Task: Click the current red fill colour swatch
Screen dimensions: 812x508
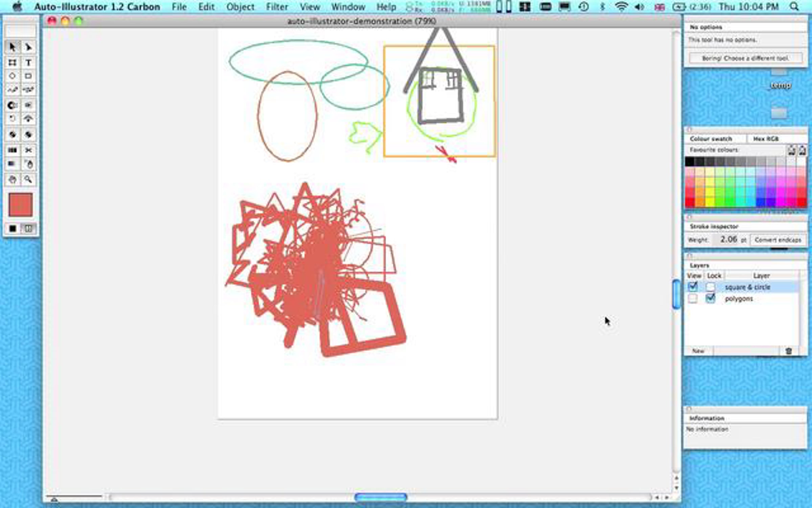Action: click(x=20, y=205)
